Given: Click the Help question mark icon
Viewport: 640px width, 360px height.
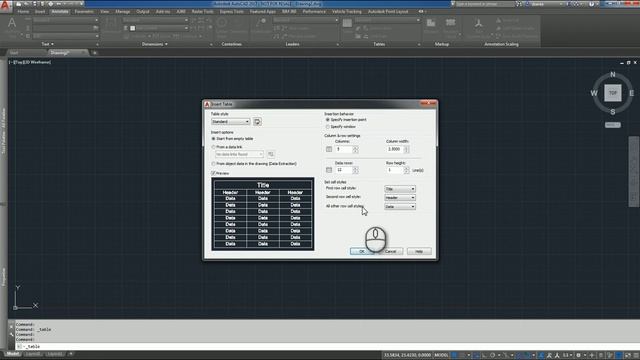Looking at the screenshot, I should click(591, 4).
